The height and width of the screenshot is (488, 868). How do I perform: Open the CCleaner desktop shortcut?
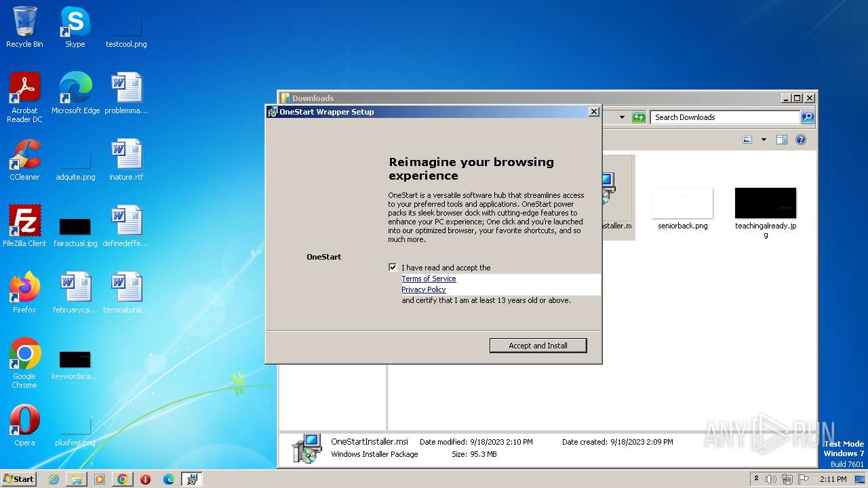pyautogui.click(x=24, y=160)
